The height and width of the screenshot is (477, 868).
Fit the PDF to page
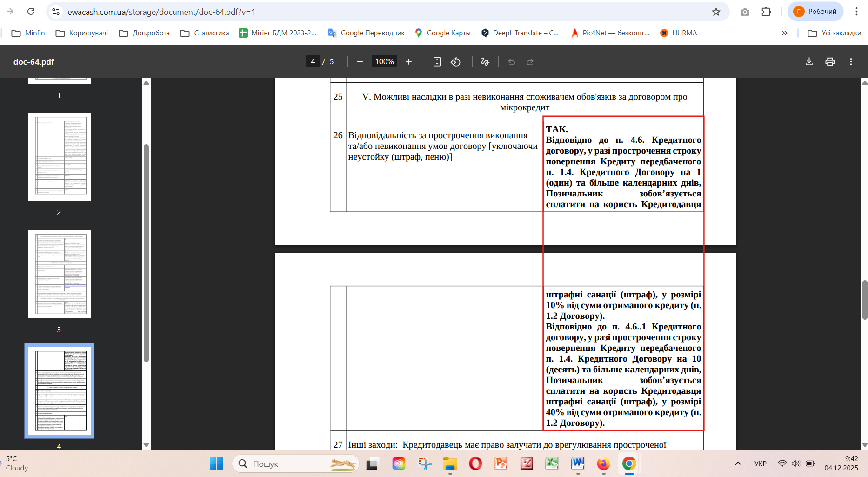[x=437, y=62]
